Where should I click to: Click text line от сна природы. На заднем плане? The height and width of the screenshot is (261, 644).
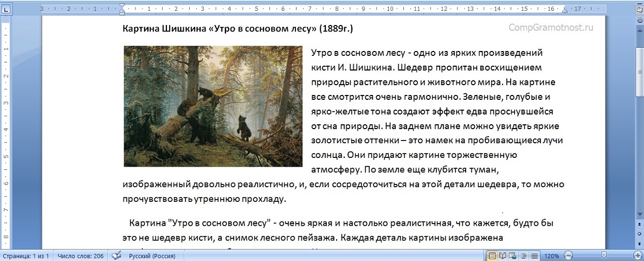click(x=435, y=126)
